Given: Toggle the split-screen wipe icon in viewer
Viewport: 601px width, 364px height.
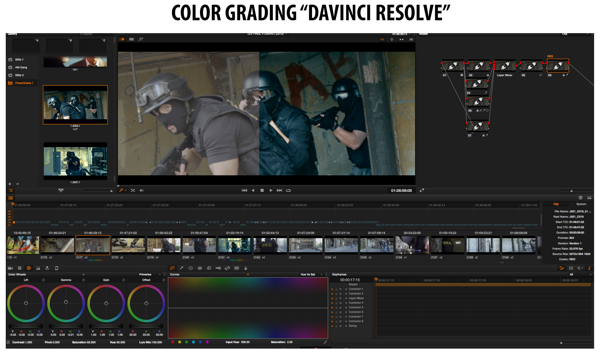Looking at the screenshot, I should [122, 39].
